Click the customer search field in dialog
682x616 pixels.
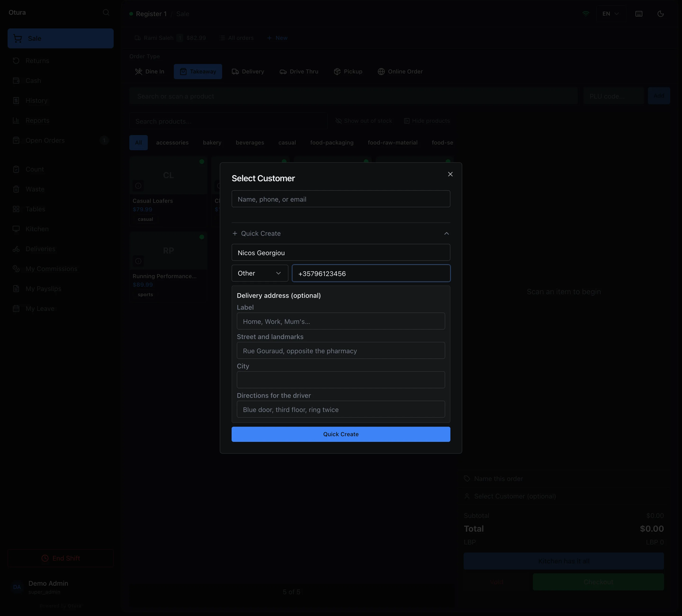[341, 199]
